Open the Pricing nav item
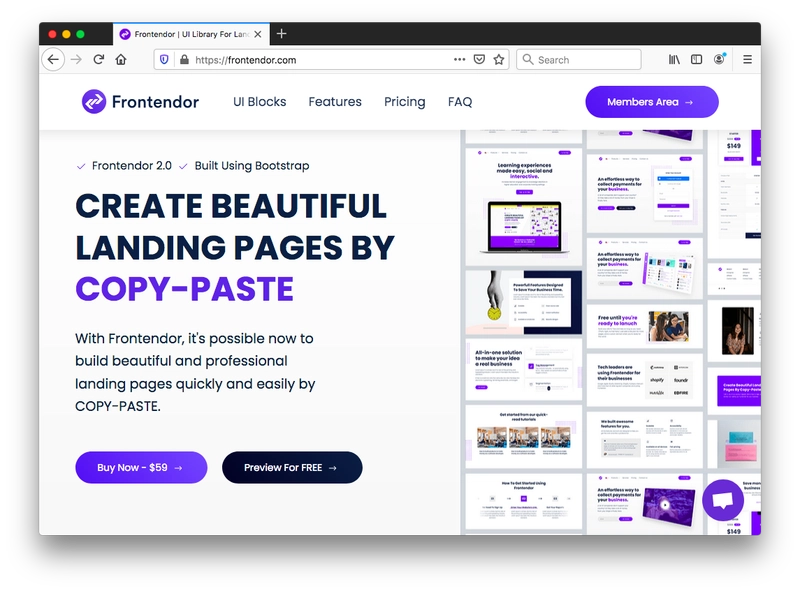This screenshot has height=591, width=800. point(405,102)
